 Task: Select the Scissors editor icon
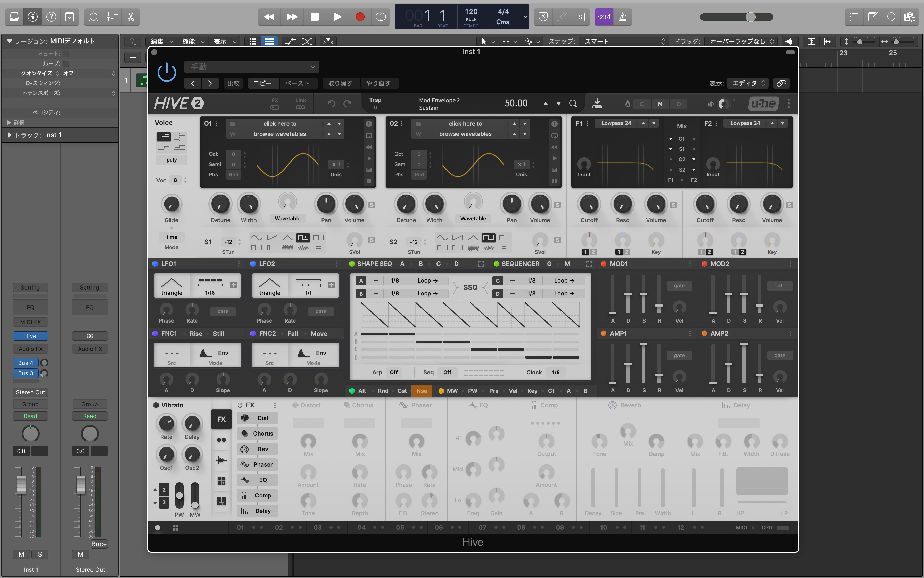pos(130,17)
